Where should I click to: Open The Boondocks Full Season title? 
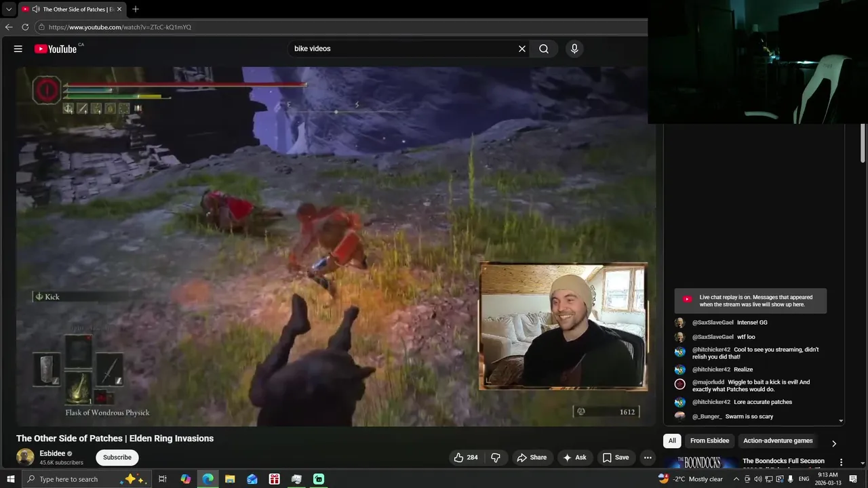[783, 461]
